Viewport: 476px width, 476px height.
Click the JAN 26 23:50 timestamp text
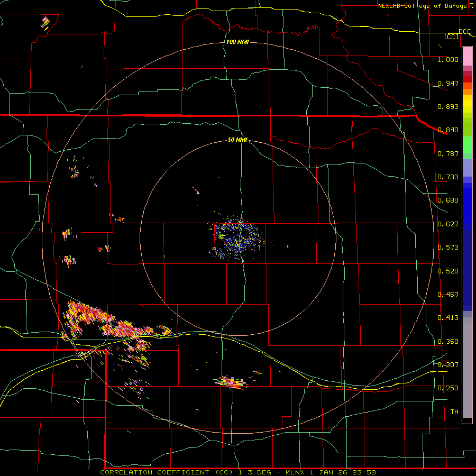click(348, 472)
